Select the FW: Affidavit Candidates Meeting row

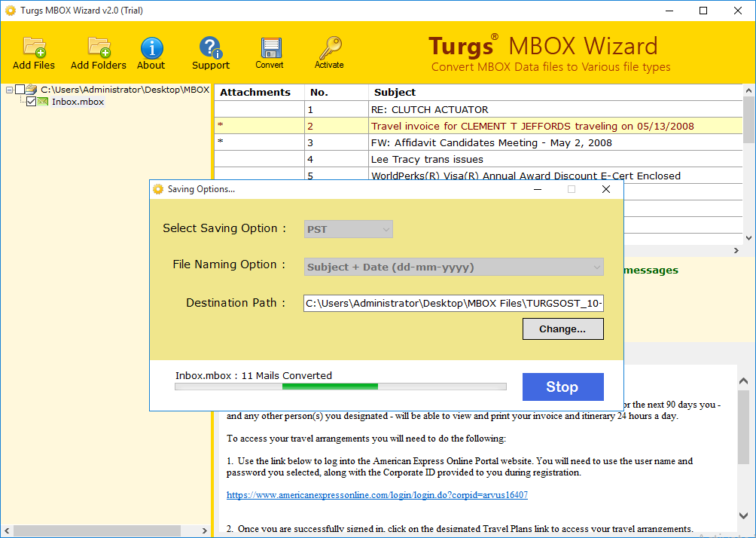click(478, 143)
